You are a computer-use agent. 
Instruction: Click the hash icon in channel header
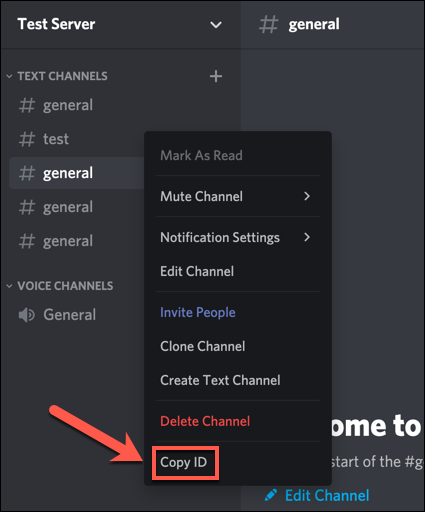pos(268,24)
